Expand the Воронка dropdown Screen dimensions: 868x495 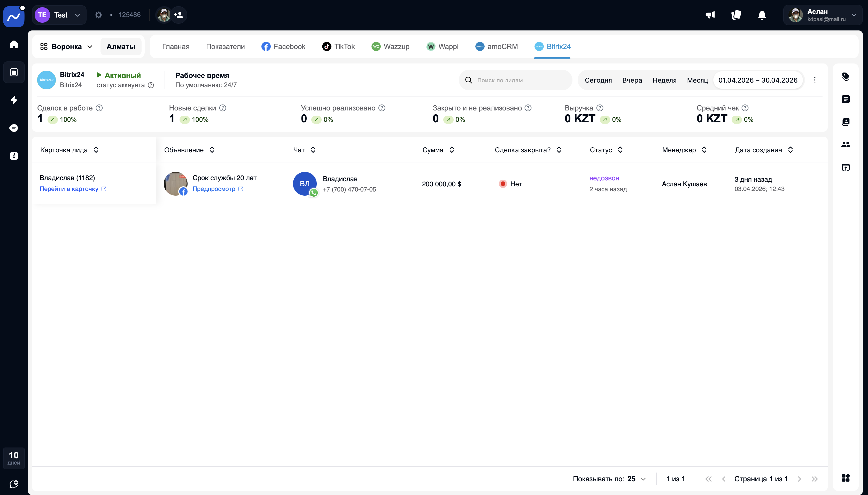pyautogui.click(x=67, y=46)
